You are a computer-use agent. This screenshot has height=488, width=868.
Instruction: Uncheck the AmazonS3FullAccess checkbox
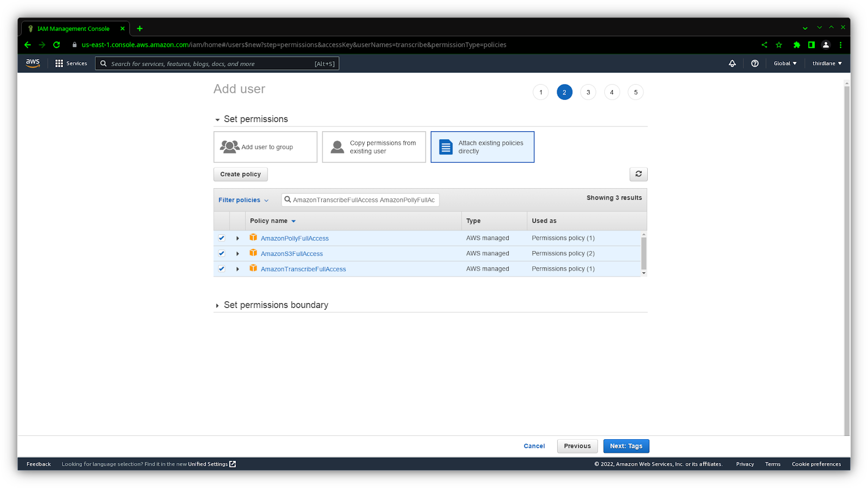pos(221,253)
